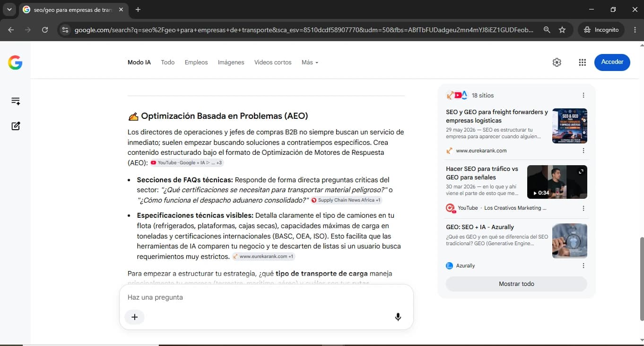Bookmark this page with the star
644x346 pixels.
click(x=562, y=29)
